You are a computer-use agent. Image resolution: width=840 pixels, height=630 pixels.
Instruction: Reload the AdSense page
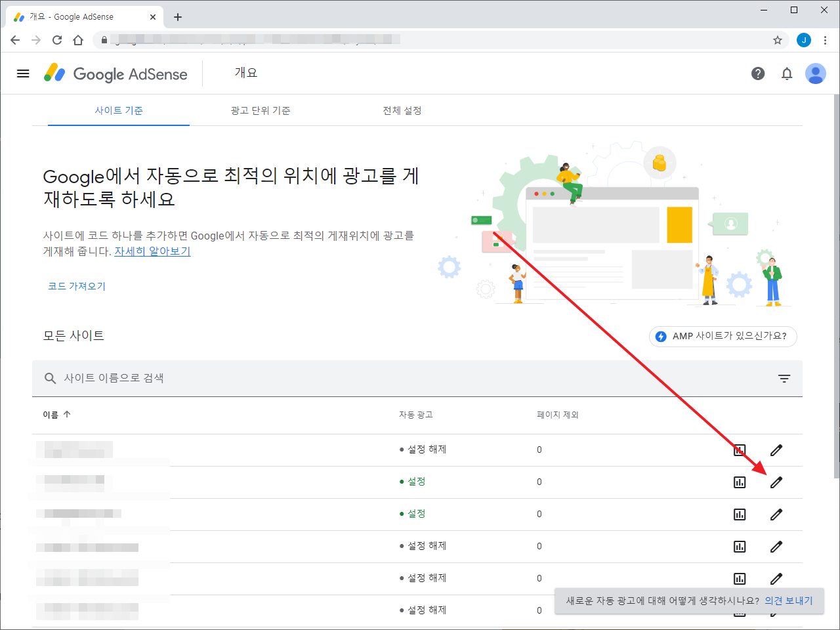pyautogui.click(x=57, y=40)
